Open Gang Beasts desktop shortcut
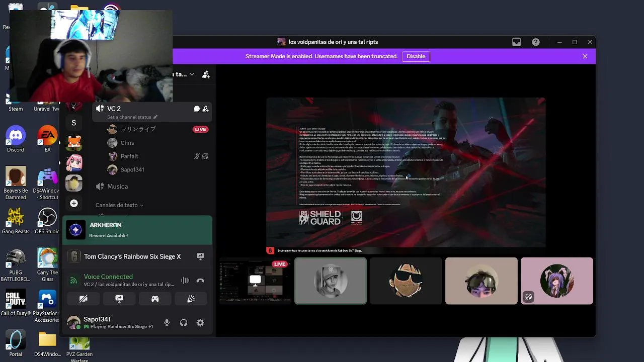The width and height of the screenshot is (644, 362). [x=16, y=221]
